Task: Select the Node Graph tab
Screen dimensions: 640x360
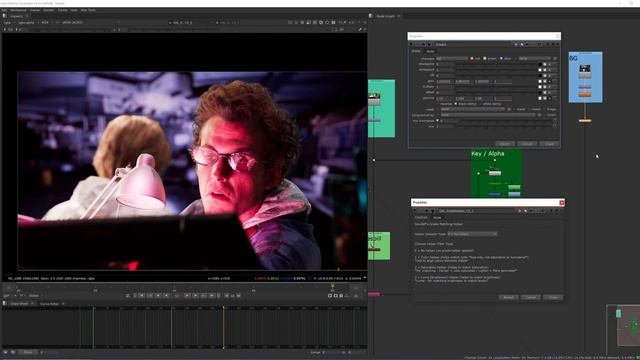Action: 385,16
